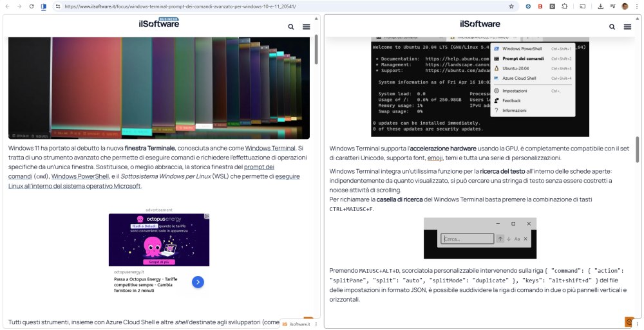The width and height of the screenshot is (644, 330).
Task: Click the bold 'casella di ricerca' text
Action: click(x=400, y=199)
